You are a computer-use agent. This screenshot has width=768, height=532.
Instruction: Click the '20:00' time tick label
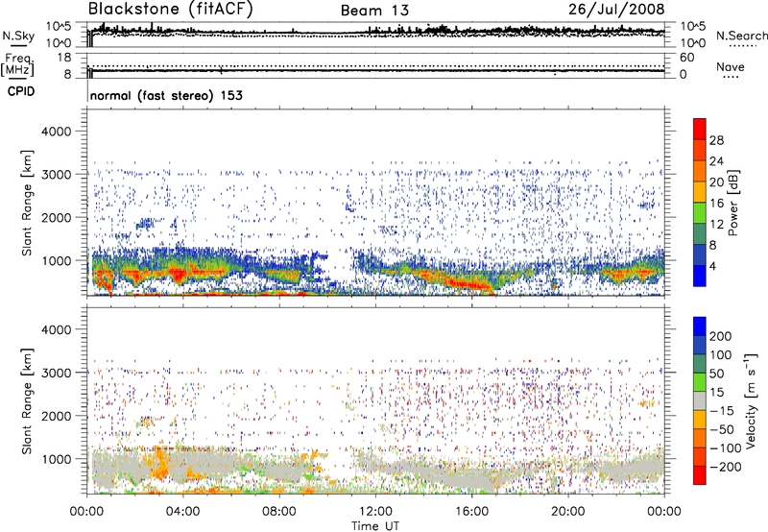(568, 512)
